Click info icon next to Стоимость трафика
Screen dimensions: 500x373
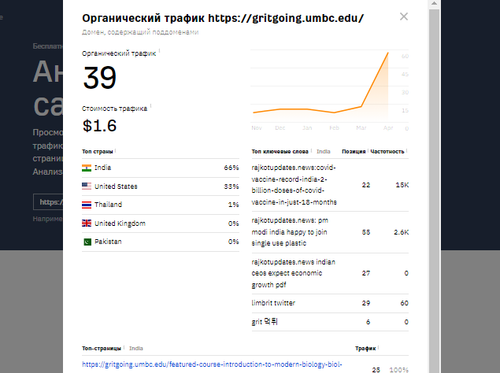click(x=151, y=106)
